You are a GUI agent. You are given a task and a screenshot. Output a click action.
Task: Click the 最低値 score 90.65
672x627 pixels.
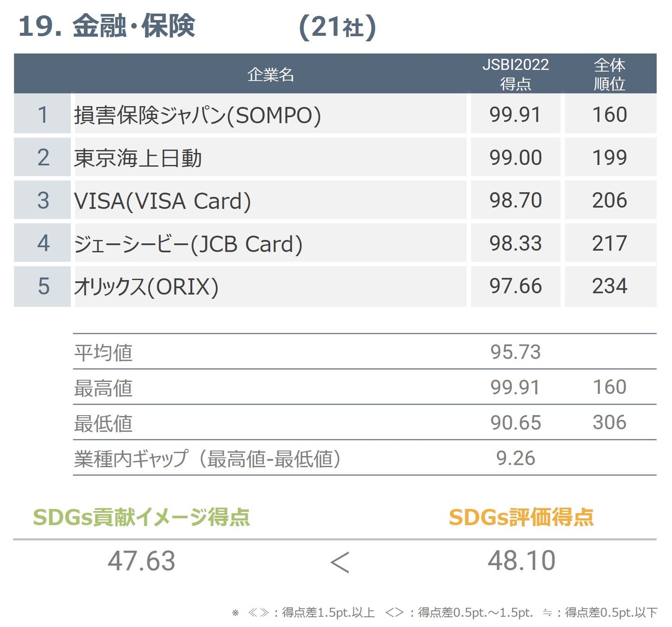(515, 423)
